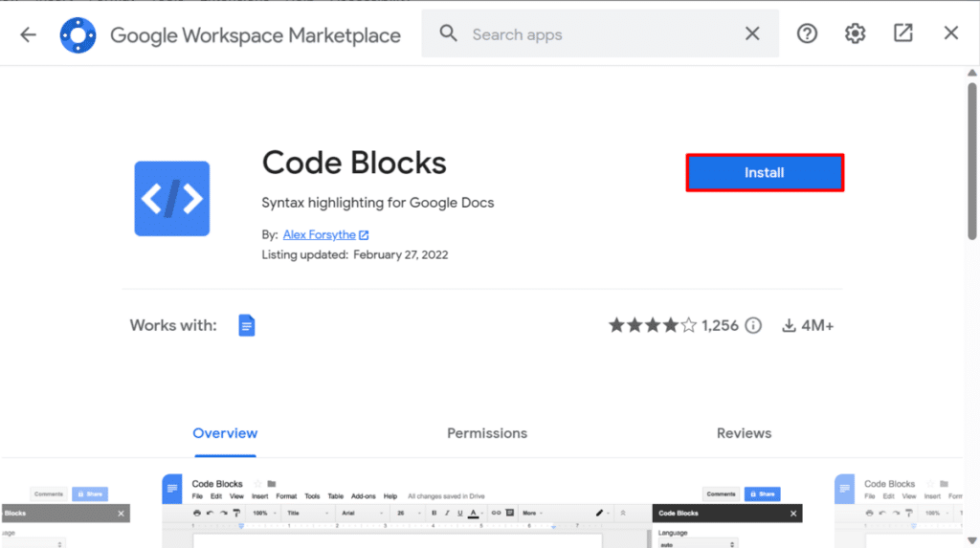Click the 1,256 ratings count

(720, 325)
